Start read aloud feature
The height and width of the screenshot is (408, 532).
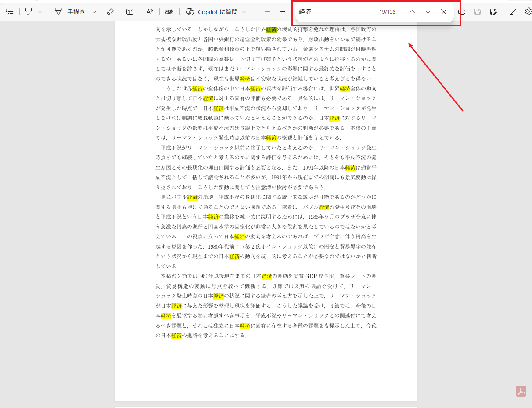pos(150,12)
